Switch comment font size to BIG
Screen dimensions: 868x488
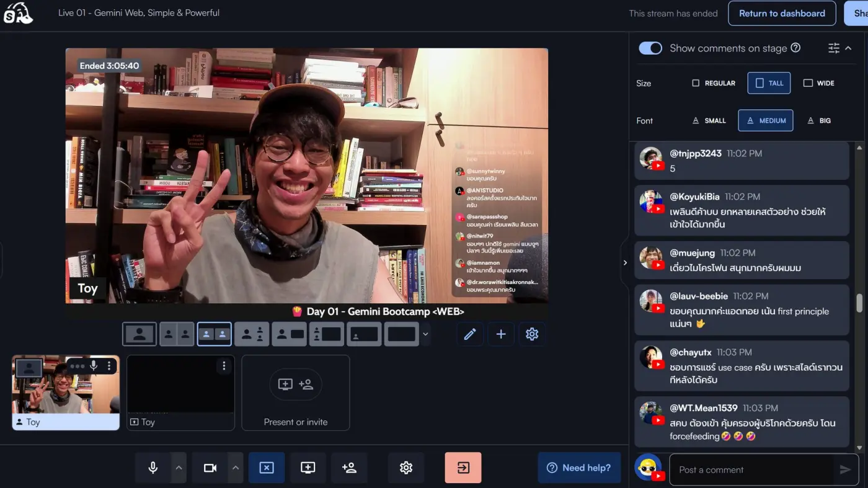(x=818, y=120)
